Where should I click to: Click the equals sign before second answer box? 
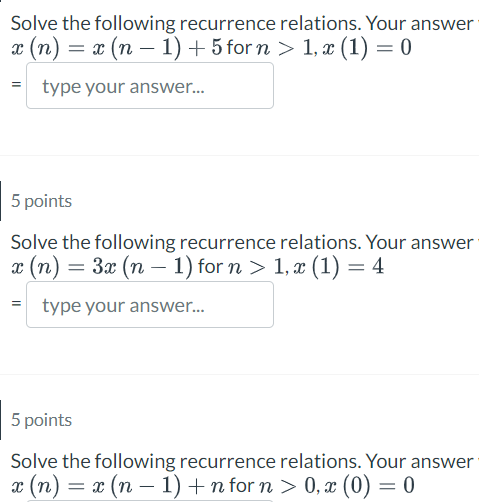tap(16, 304)
